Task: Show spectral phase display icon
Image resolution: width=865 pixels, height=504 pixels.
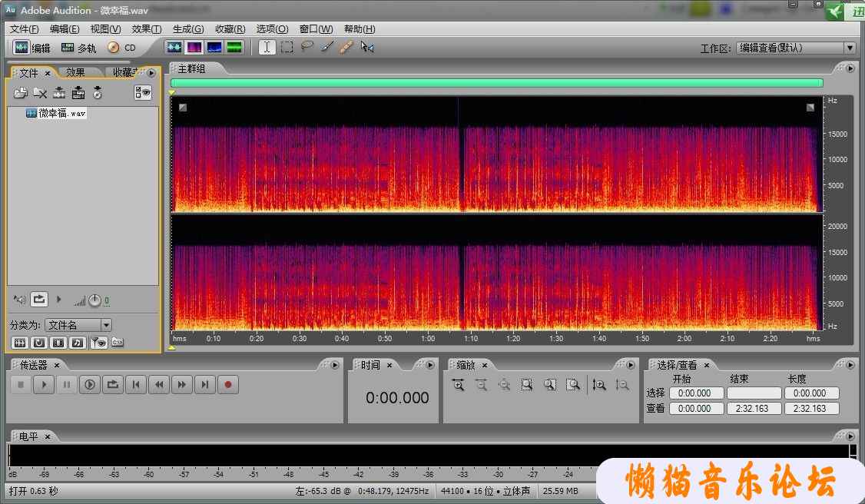Action: 234,48
